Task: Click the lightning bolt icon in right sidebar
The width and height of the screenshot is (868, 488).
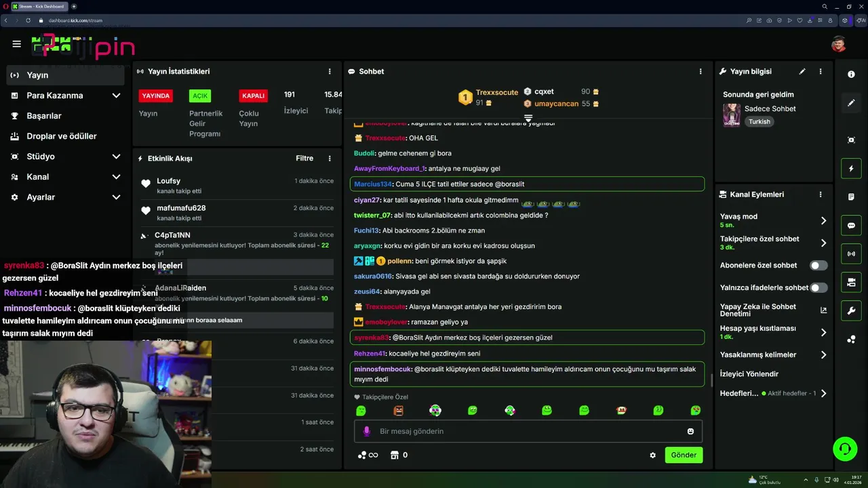Action: coord(851,168)
